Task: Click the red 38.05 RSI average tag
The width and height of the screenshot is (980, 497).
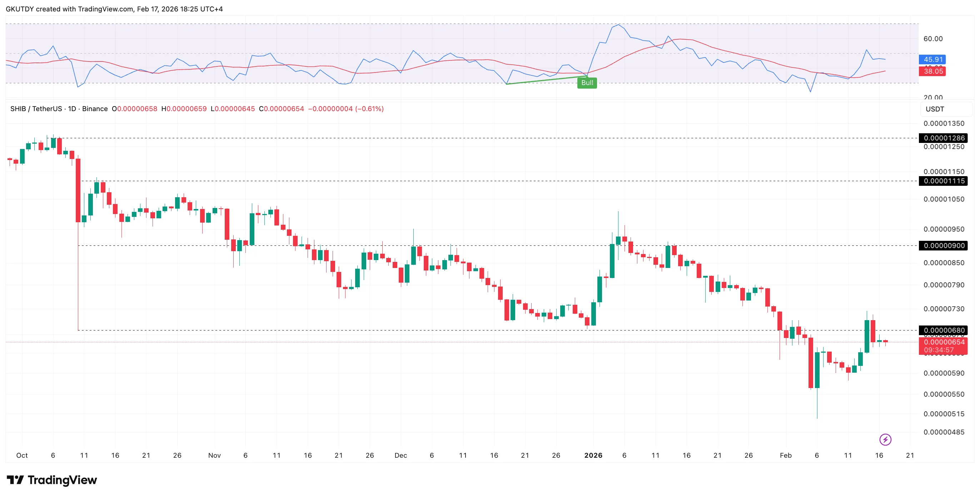Action: click(x=932, y=71)
